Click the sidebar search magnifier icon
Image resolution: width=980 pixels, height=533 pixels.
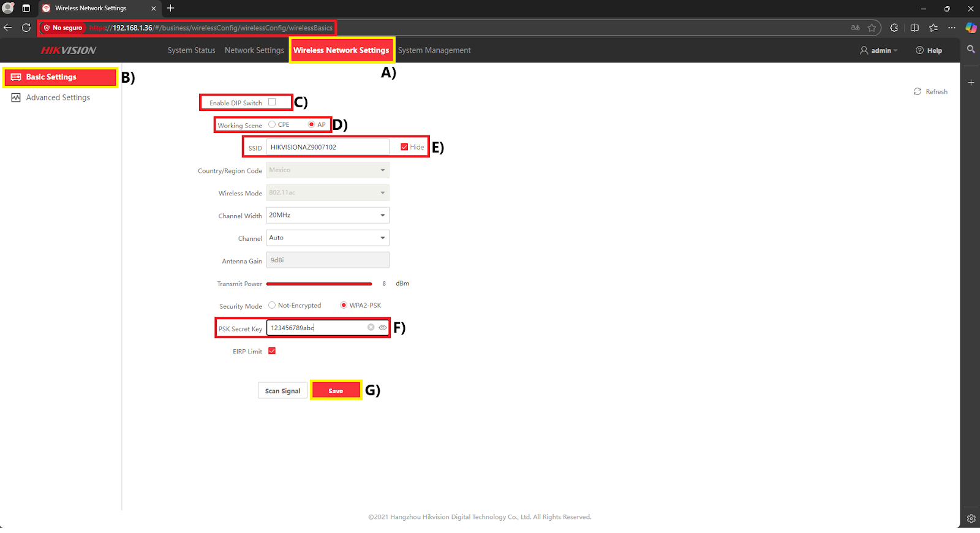point(971,49)
